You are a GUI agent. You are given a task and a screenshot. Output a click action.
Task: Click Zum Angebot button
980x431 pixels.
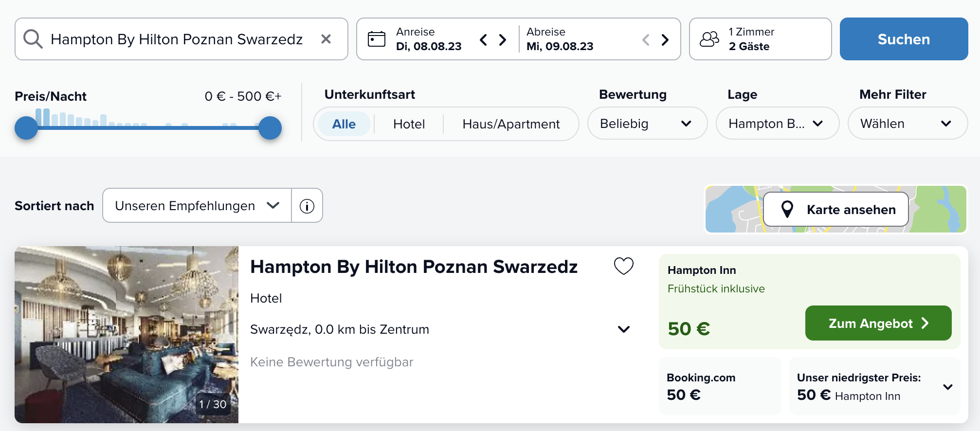click(x=878, y=323)
